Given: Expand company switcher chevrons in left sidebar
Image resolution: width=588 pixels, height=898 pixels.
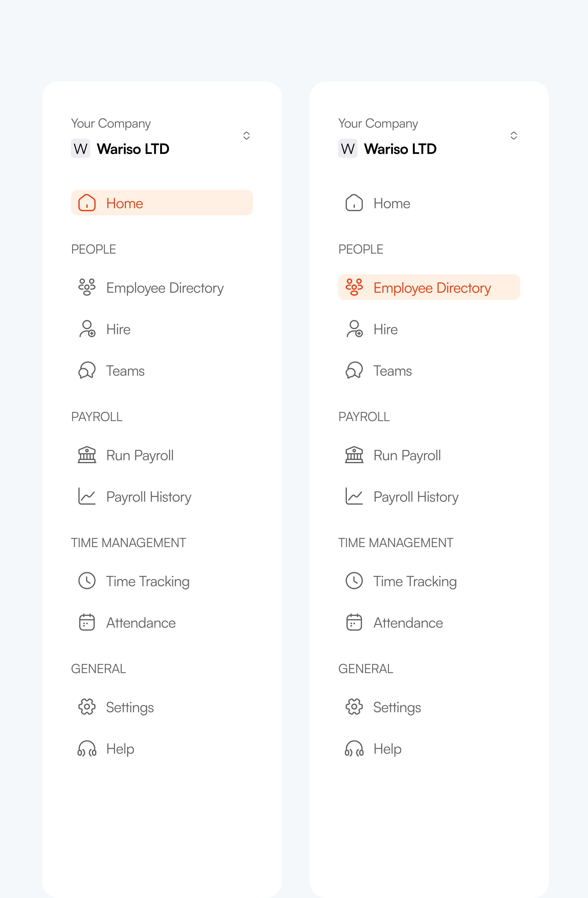Looking at the screenshot, I should click(247, 136).
